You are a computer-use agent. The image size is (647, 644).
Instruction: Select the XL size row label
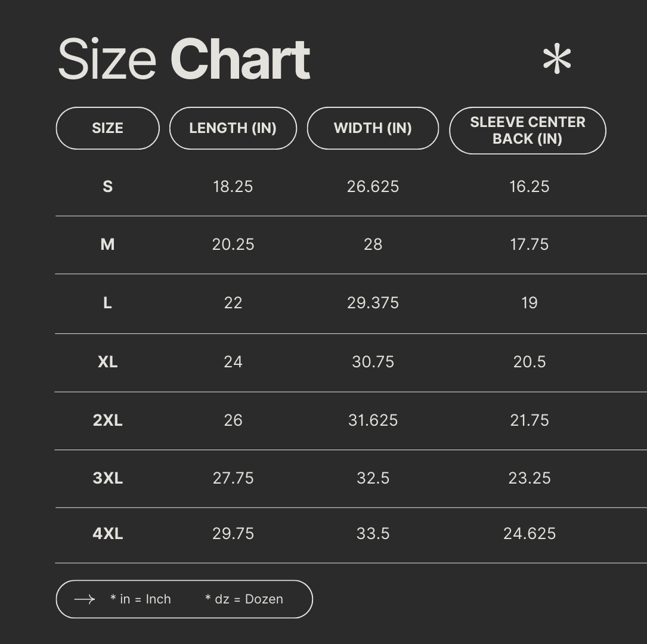[x=107, y=362]
